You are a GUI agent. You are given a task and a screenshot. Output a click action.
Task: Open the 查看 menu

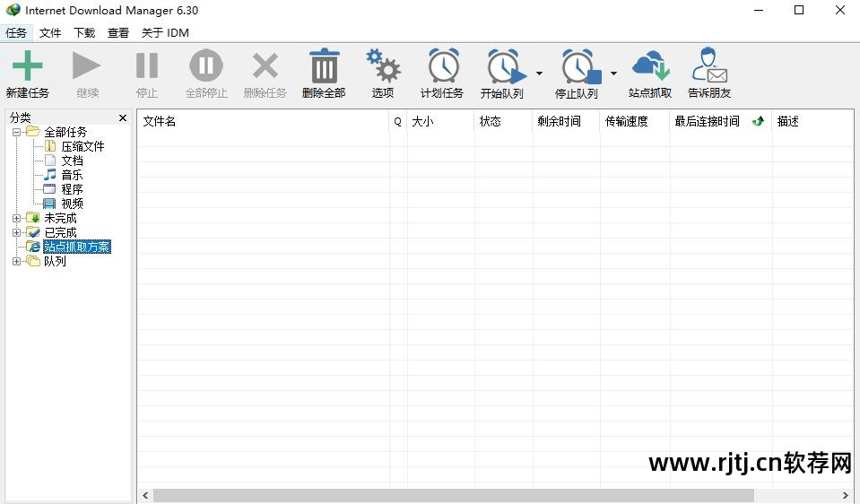(117, 33)
